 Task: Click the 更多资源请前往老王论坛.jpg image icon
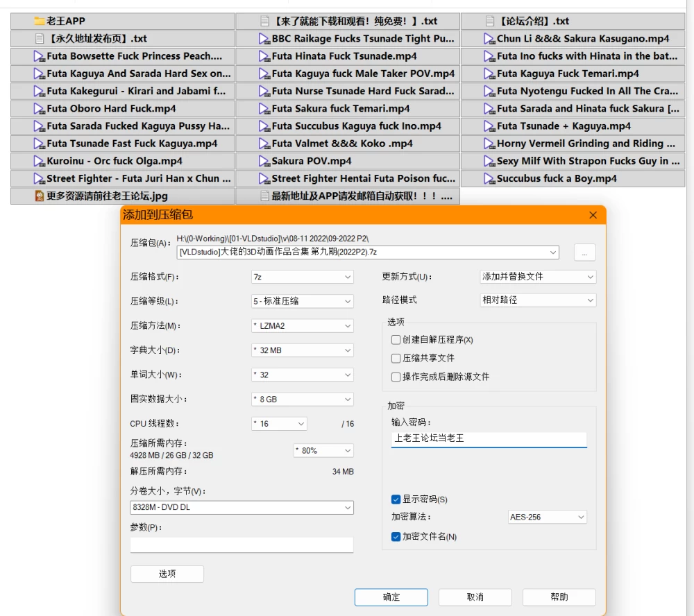pyautogui.click(x=40, y=196)
